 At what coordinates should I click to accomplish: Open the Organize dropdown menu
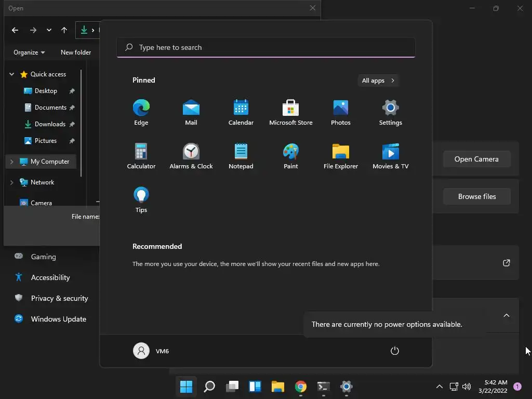(29, 52)
